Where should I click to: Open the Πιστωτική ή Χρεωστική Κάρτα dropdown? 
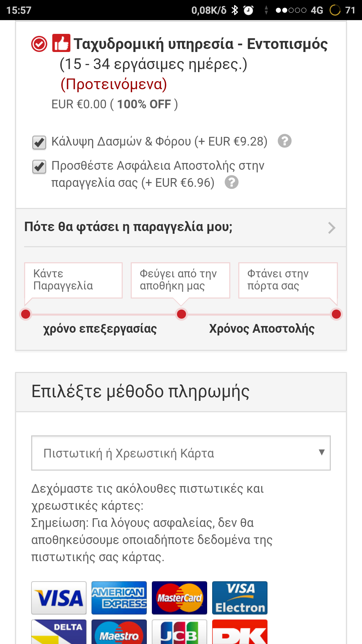(181, 453)
